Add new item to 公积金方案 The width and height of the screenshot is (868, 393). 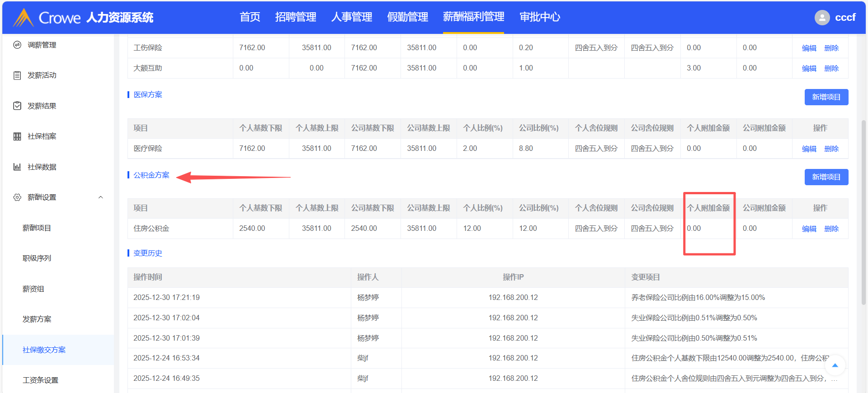[x=826, y=177]
